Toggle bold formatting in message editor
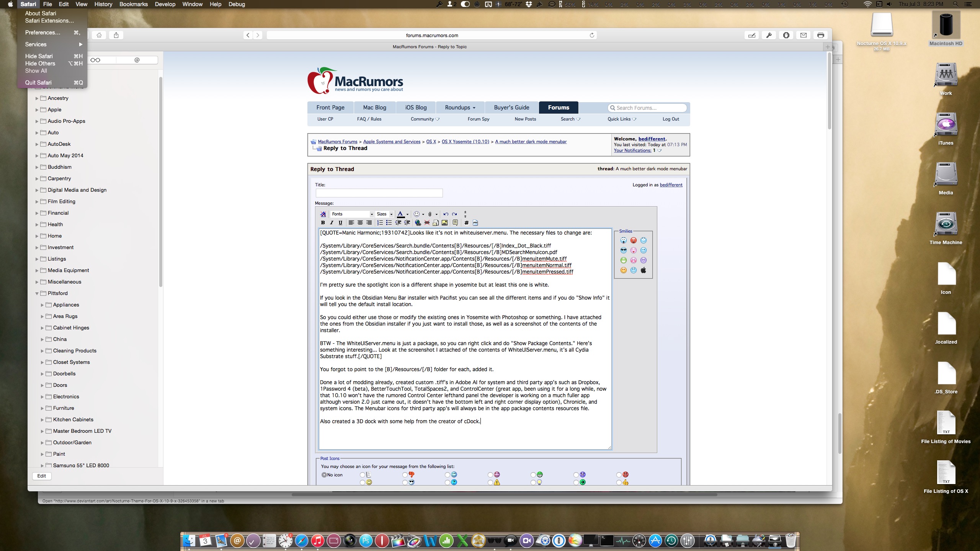Viewport: 980px width, 551px height. [x=323, y=223]
